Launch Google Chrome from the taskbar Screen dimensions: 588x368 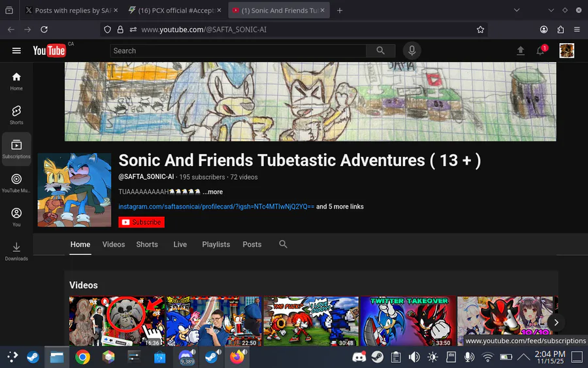pos(82,357)
